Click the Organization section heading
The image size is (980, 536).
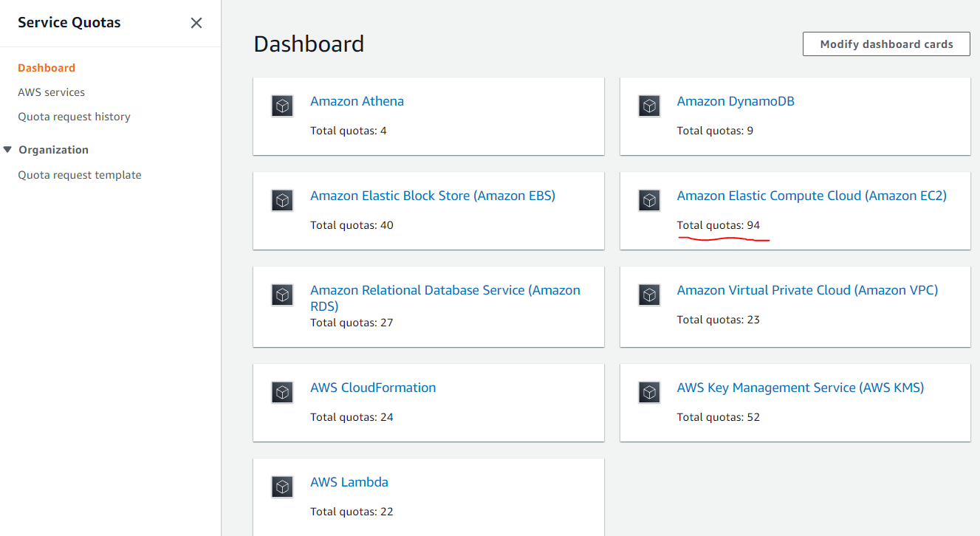(53, 150)
